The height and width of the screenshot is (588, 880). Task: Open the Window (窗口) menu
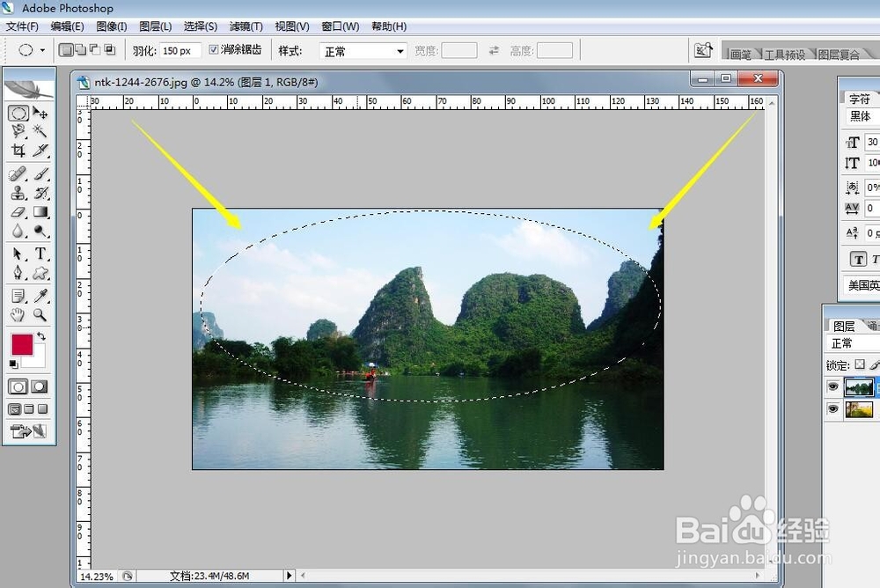pos(340,26)
